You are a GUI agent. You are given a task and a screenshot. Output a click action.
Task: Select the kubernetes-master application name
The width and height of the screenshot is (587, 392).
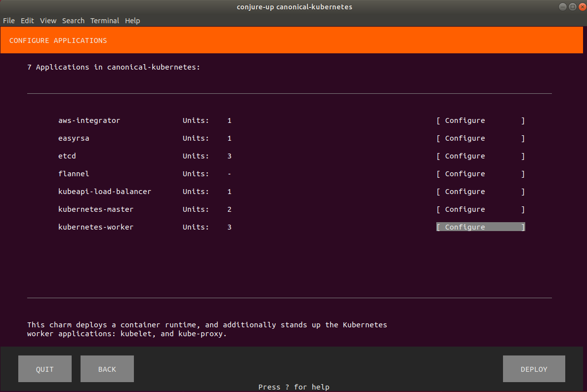(96, 209)
